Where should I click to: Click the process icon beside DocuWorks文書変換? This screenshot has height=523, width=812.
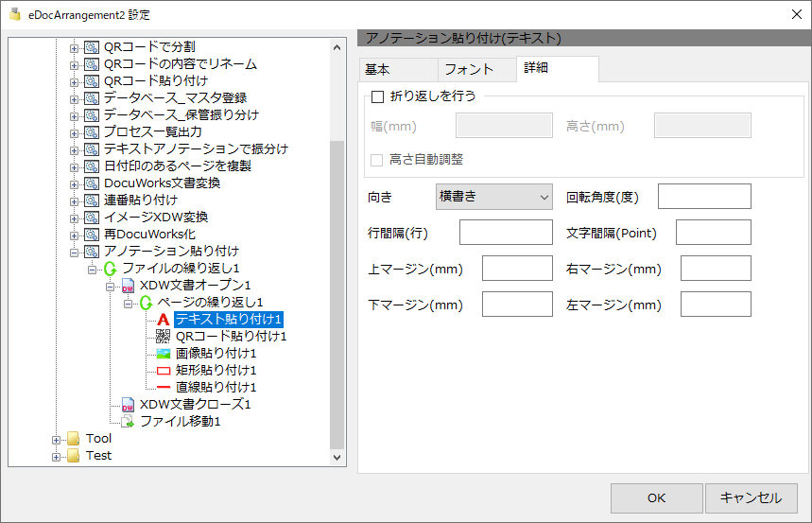coord(92,183)
